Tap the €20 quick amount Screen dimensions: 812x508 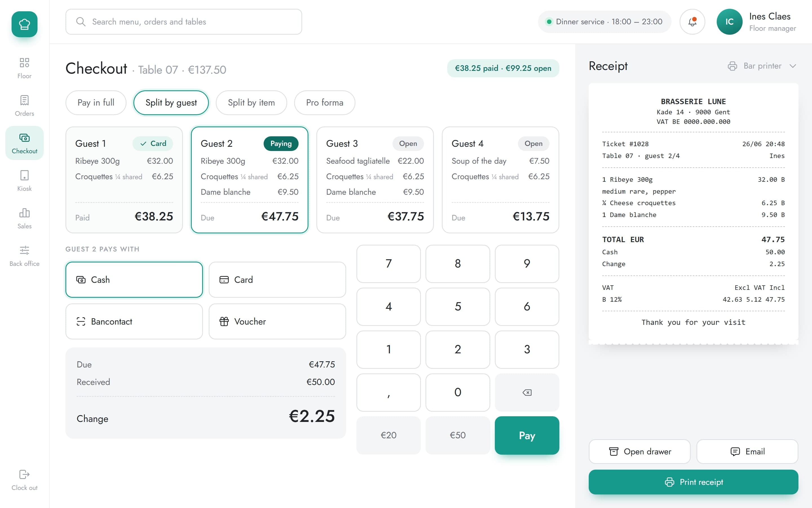point(389,435)
